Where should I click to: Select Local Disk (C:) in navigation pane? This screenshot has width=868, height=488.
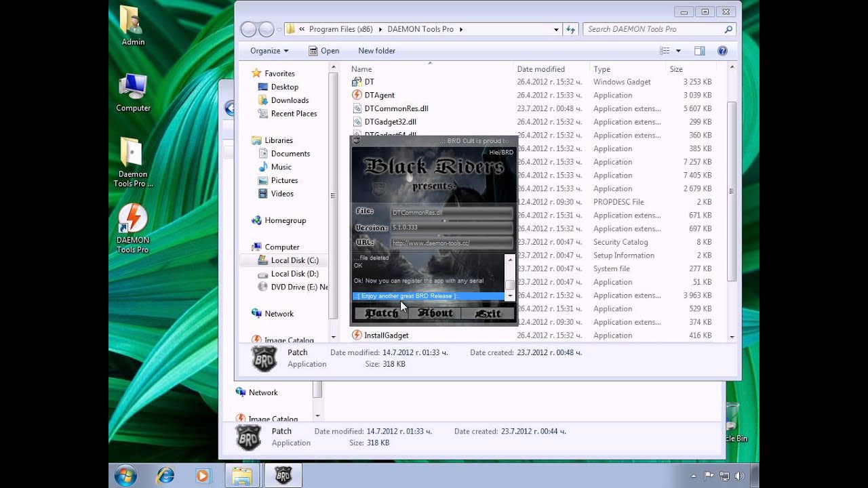(x=283, y=260)
